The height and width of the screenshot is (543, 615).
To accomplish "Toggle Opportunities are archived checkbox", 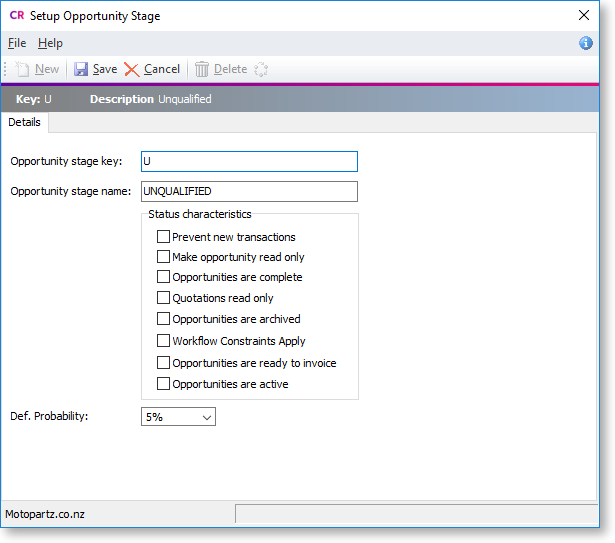I will click(164, 319).
